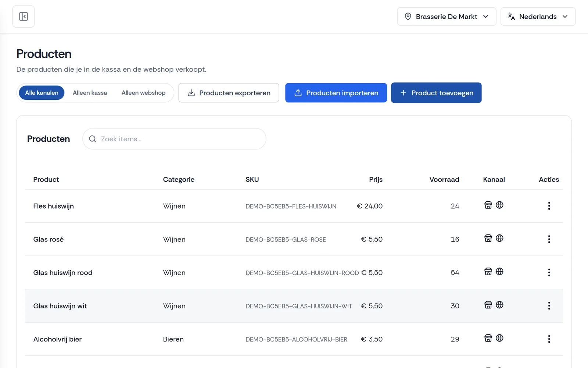588x368 pixels.
Task: Click webshop globe icon for Fles huiswijn
Action: click(x=499, y=205)
